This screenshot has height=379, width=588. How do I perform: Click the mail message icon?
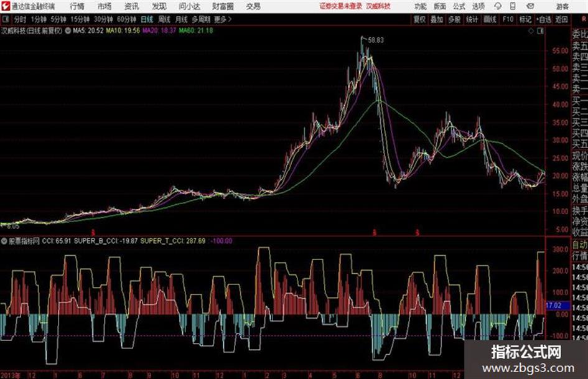[530, 6]
